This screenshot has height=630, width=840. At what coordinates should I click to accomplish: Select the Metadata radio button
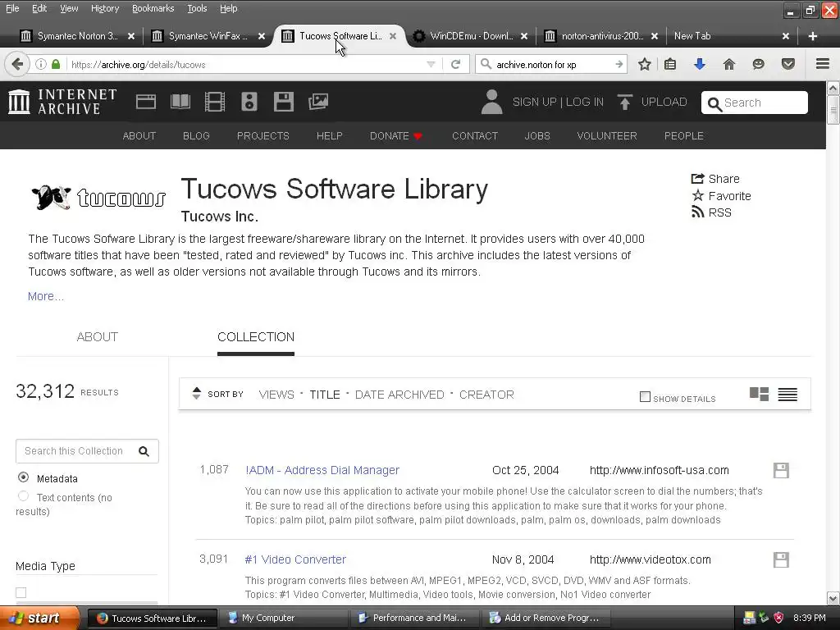23,477
